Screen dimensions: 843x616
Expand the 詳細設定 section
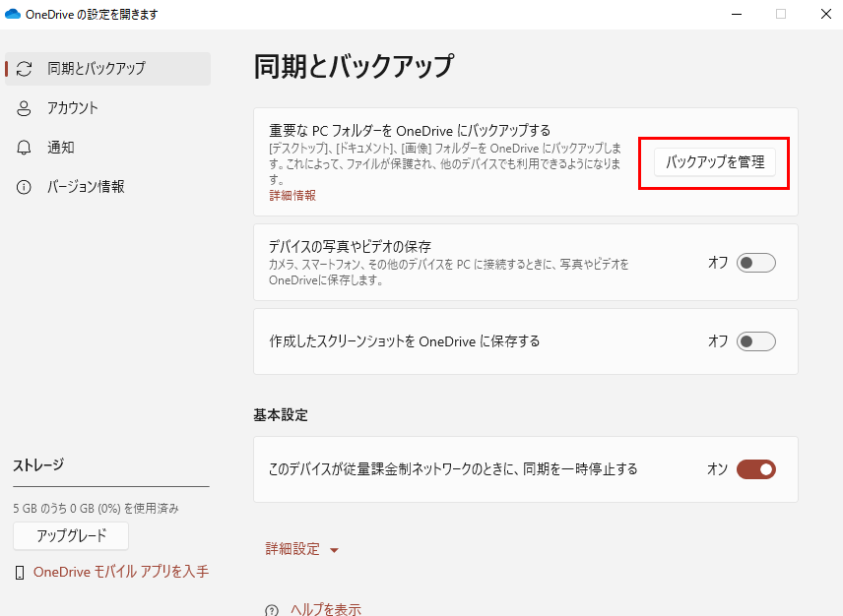coord(302,549)
